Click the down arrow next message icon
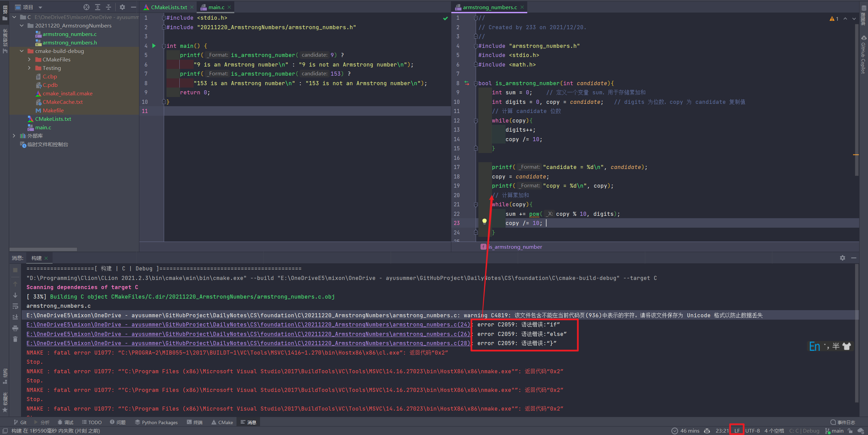Viewport: 868px width, 435px height. (x=15, y=295)
